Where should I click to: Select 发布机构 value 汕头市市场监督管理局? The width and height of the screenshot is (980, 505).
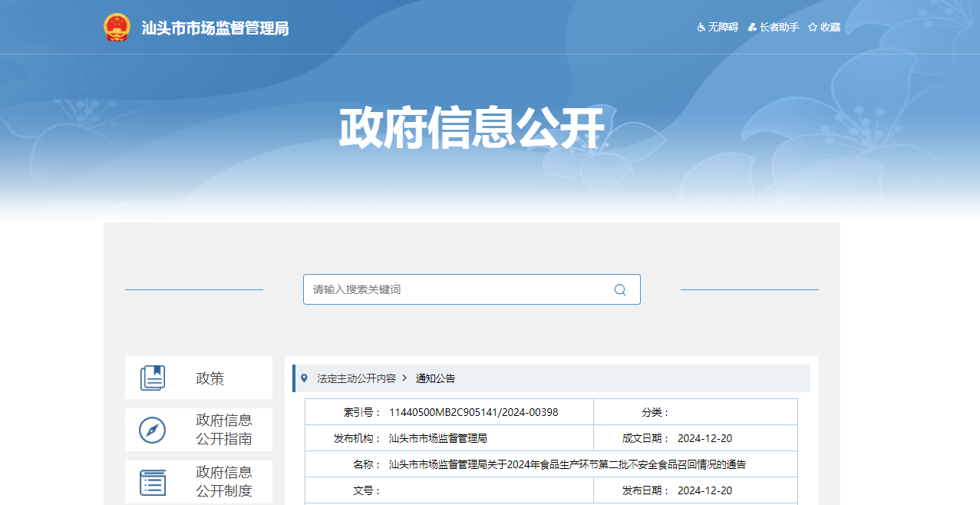438,438
